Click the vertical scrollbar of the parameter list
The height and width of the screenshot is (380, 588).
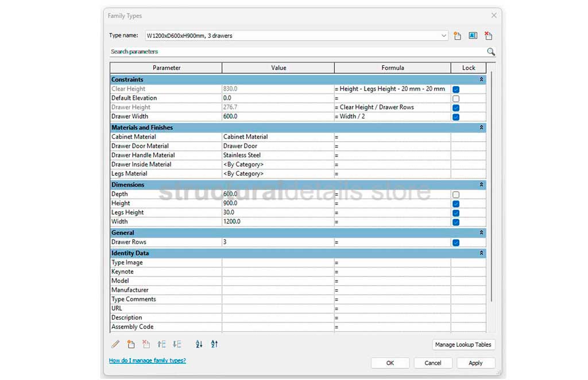click(491, 201)
